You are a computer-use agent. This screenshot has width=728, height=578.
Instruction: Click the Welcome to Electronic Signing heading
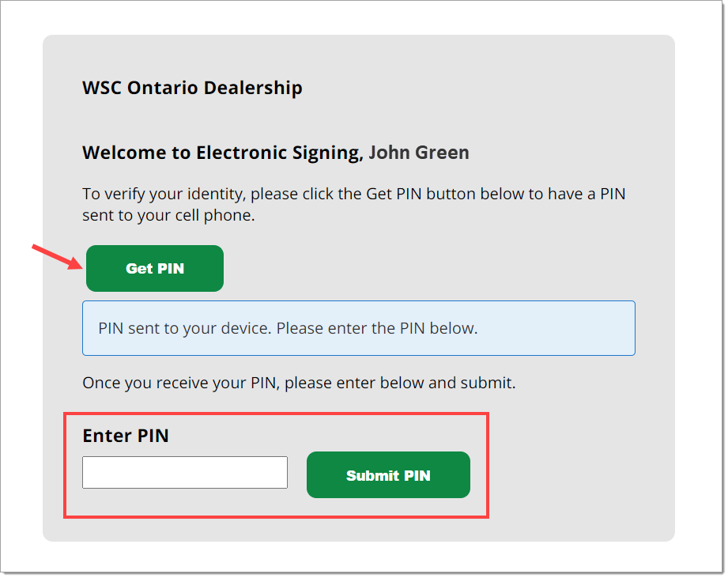point(276,153)
